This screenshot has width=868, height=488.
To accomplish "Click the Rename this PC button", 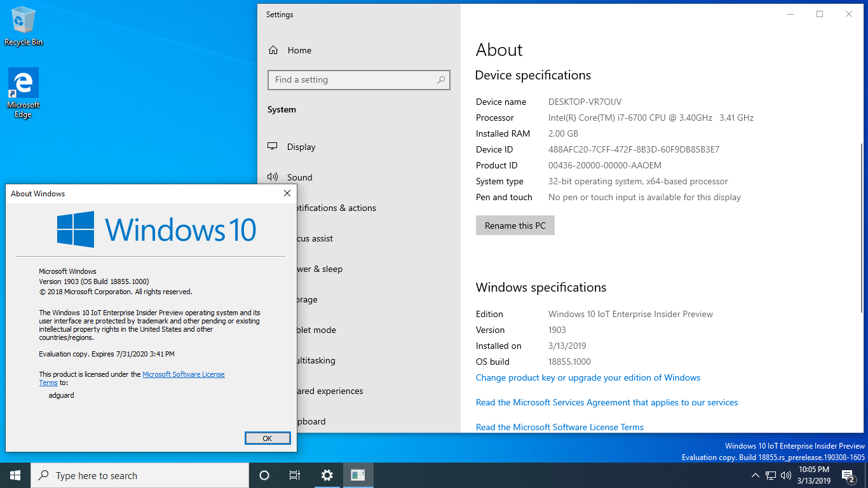I will coord(515,226).
